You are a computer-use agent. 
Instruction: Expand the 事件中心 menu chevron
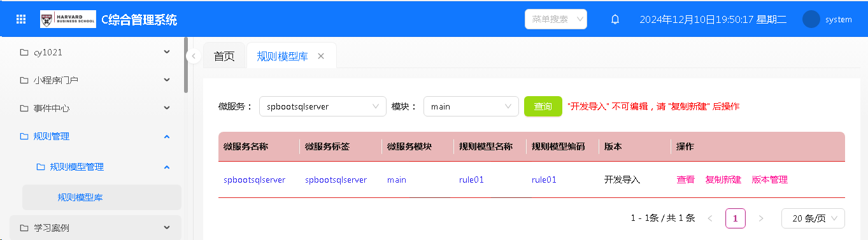tap(167, 108)
